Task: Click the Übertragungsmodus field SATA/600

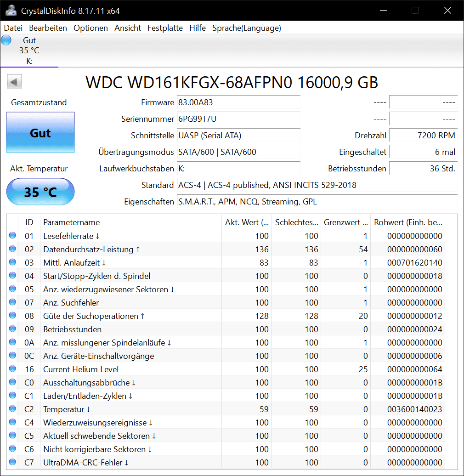Action: point(238,152)
